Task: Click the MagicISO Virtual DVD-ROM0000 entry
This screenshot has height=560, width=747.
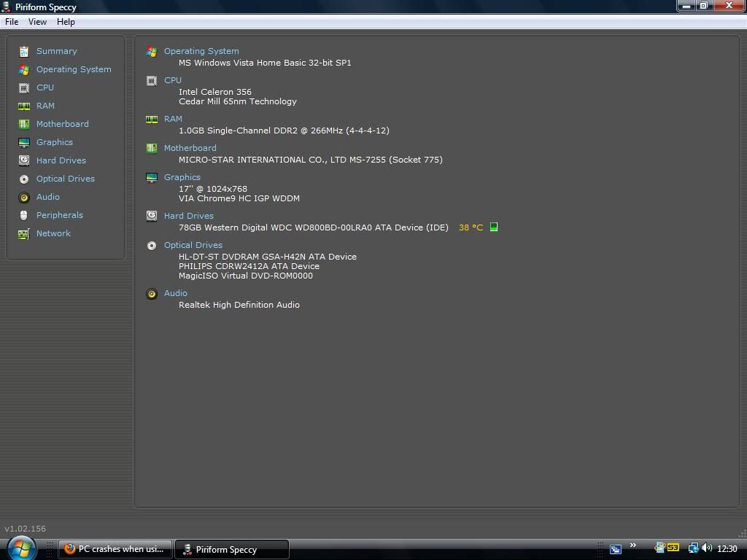Action: pyautogui.click(x=246, y=276)
